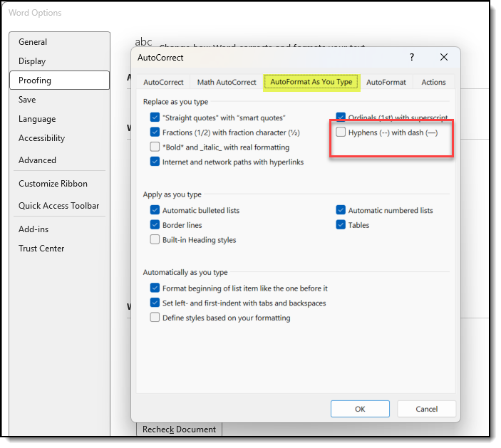
Task: Open the Customize Ribbon category
Action: click(53, 184)
